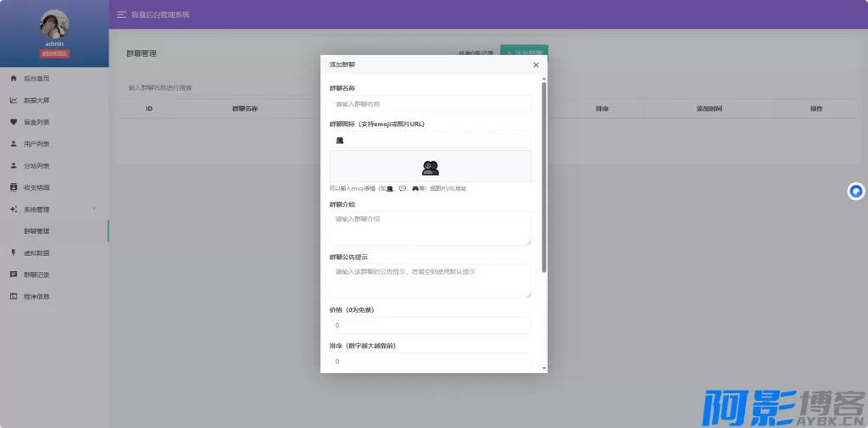Click the admin avatar picture
This screenshot has width=868, height=428.
[x=54, y=25]
